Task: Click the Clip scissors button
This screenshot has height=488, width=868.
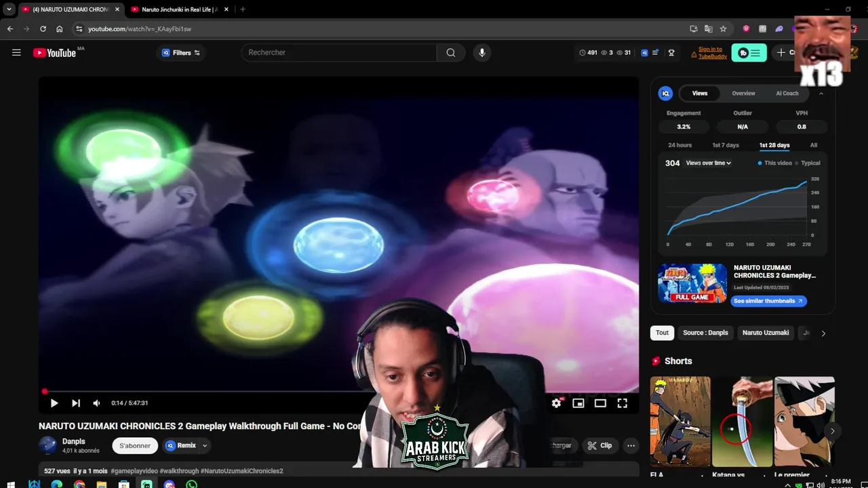Action: click(600, 445)
